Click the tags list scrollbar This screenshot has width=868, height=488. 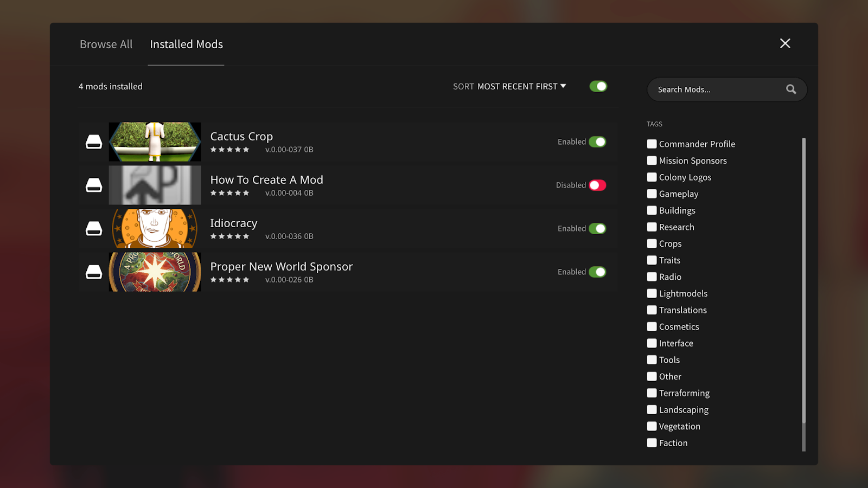[x=803, y=282]
